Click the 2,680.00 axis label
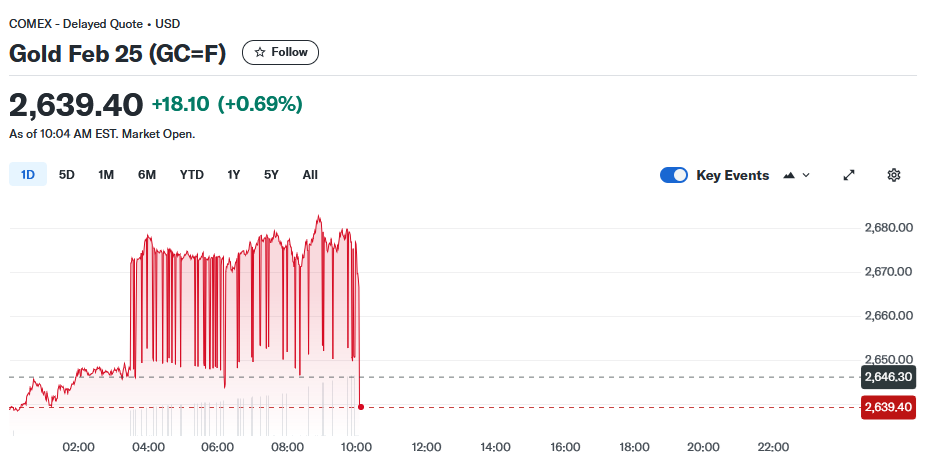 coord(889,228)
